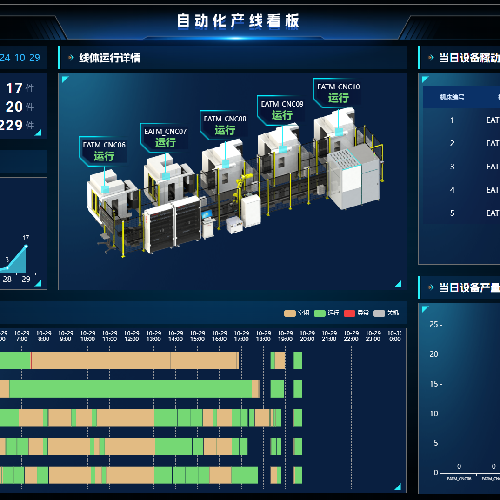Click the trend chart point labeled 17
500x500 pixels.
pyautogui.click(x=26, y=246)
